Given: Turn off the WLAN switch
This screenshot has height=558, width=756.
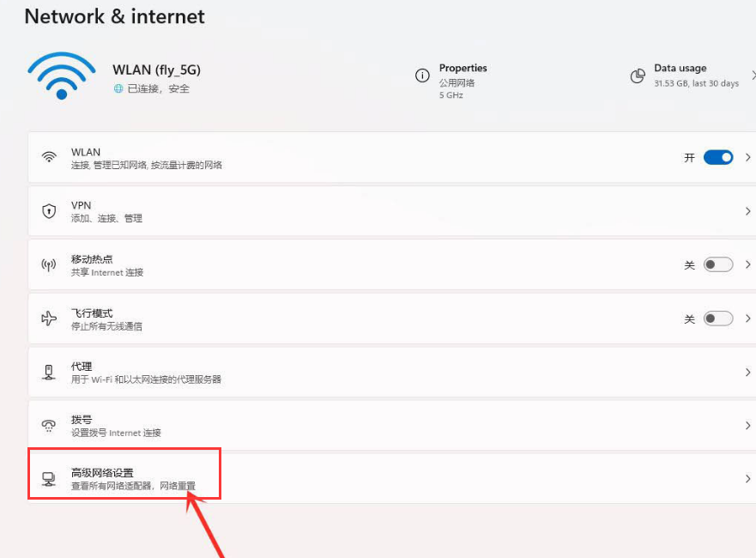Looking at the screenshot, I should click(717, 157).
